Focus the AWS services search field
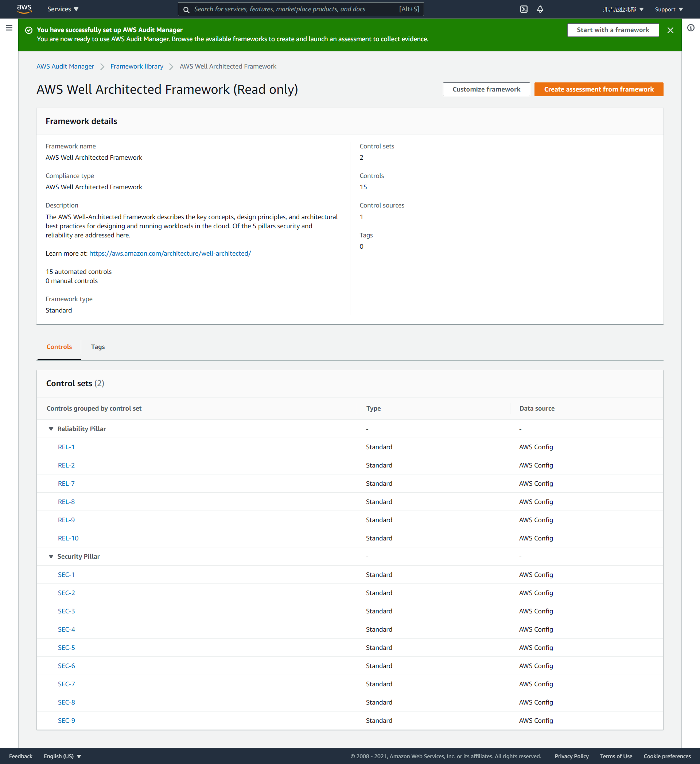Screen dimensions: 700x764 coord(295,9)
